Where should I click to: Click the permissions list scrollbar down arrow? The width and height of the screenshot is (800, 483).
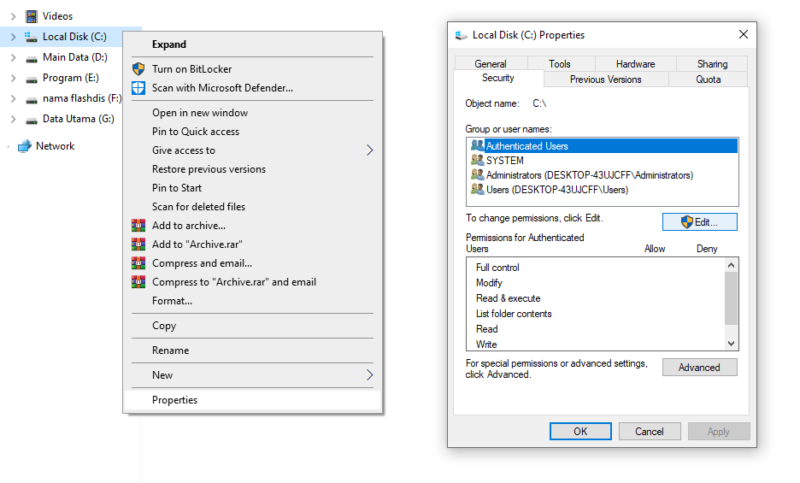click(x=731, y=344)
